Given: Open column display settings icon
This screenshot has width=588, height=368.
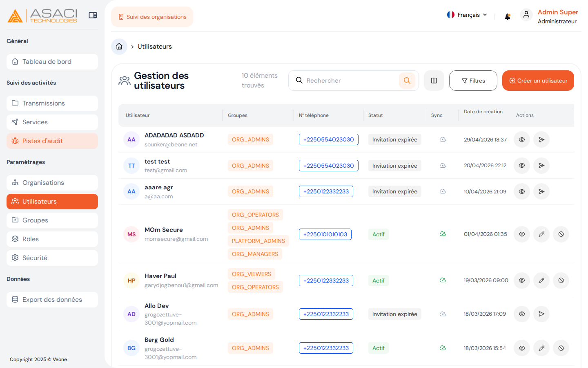Looking at the screenshot, I should tap(434, 81).
